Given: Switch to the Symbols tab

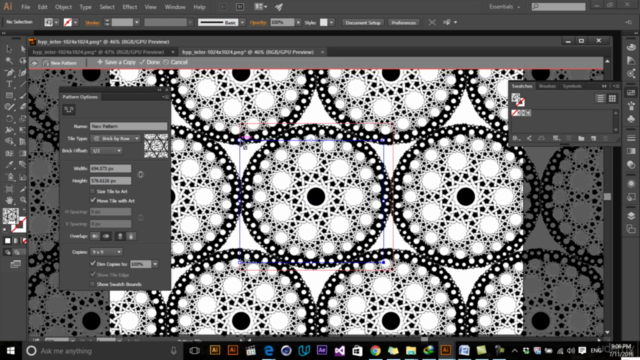Looking at the screenshot, I should [x=572, y=86].
